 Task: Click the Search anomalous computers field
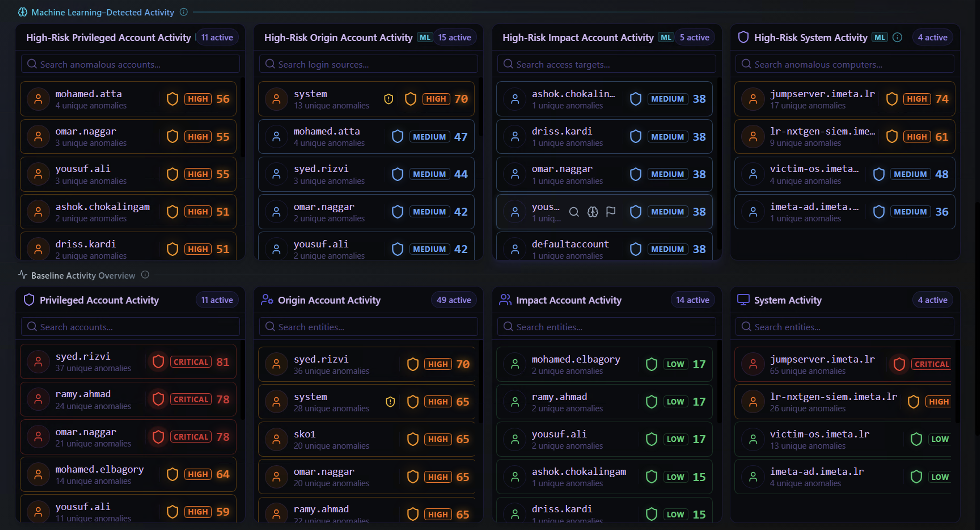click(844, 64)
